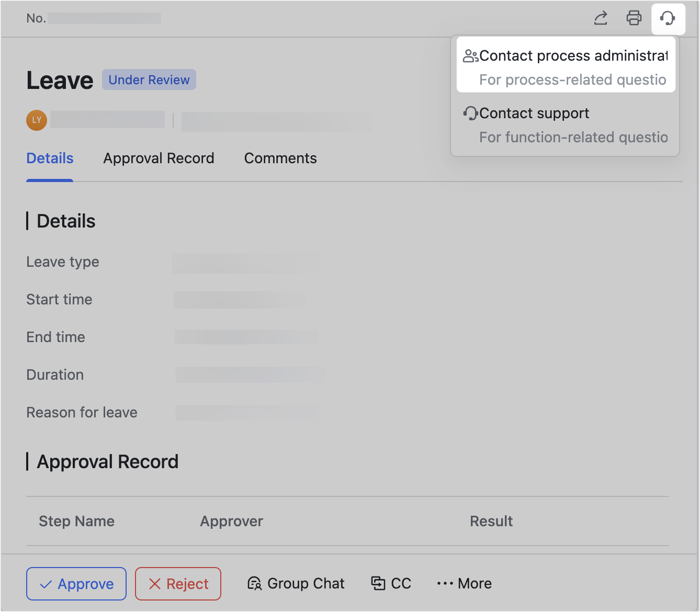Reject the leave request
The image size is (700, 612).
(x=178, y=584)
